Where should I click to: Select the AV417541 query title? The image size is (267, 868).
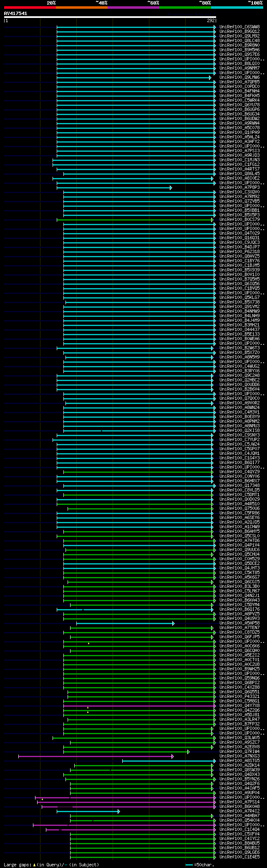point(16,13)
